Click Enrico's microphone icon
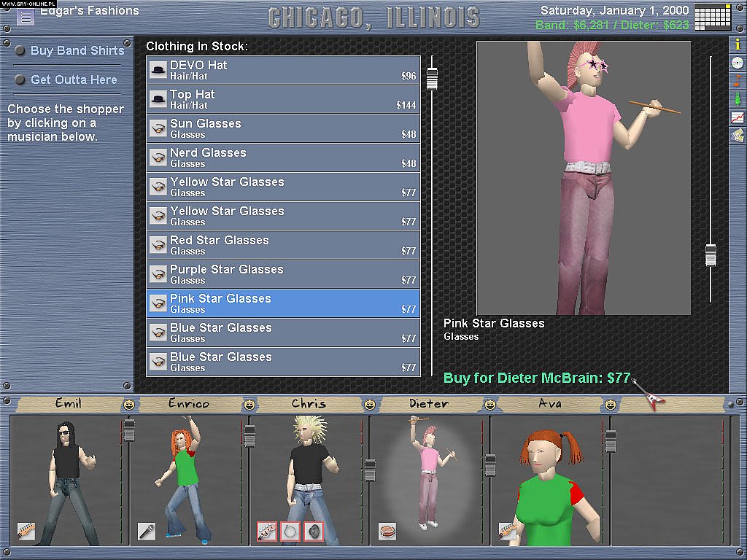The height and width of the screenshot is (560, 747). click(145, 532)
